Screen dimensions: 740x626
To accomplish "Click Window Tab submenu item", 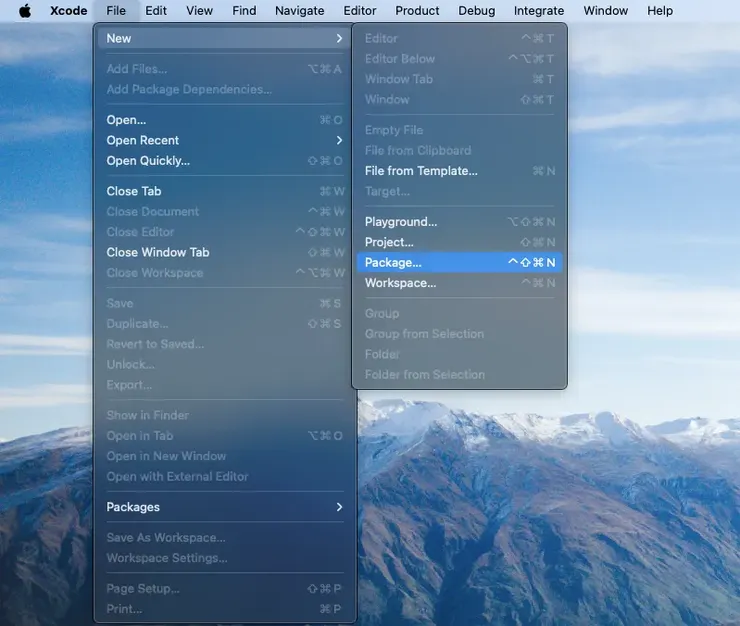I will click(460, 79).
